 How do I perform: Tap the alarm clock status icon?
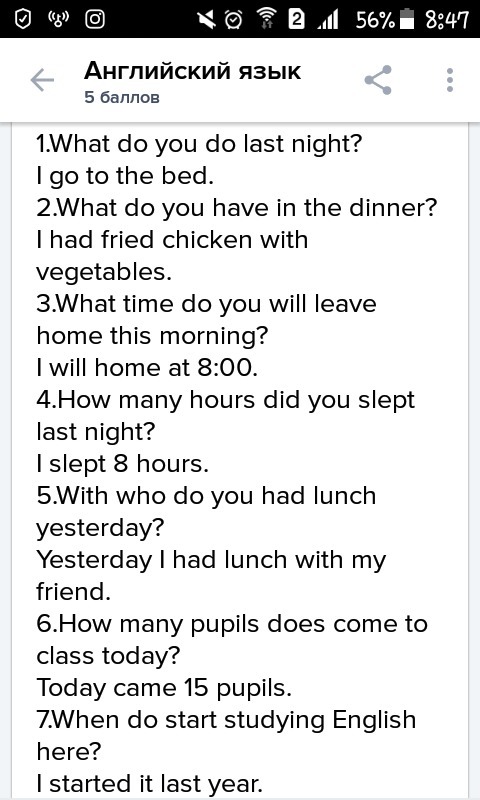(x=234, y=19)
